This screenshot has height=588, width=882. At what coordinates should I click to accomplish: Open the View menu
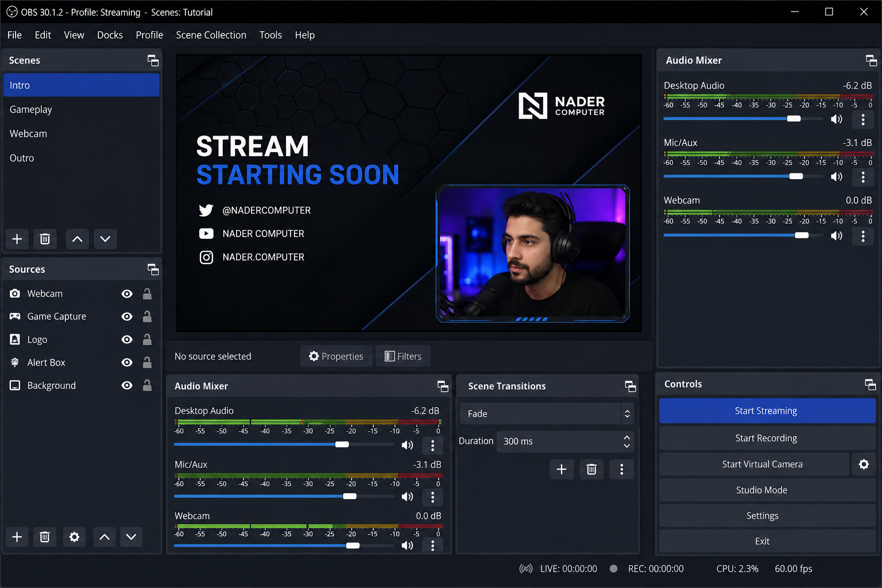pos(74,35)
